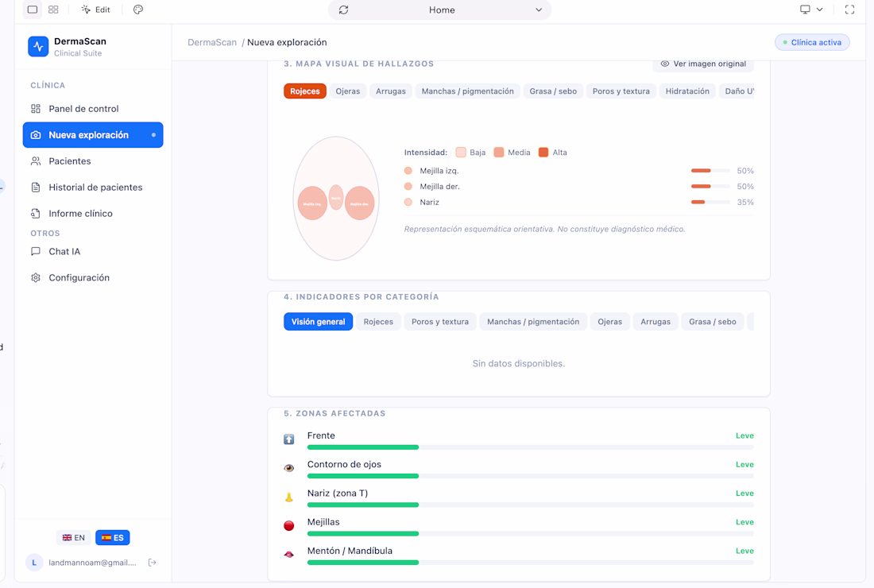The height and width of the screenshot is (588, 874).
Task: Click the user avatar letter L
Action: (x=34, y=563)
